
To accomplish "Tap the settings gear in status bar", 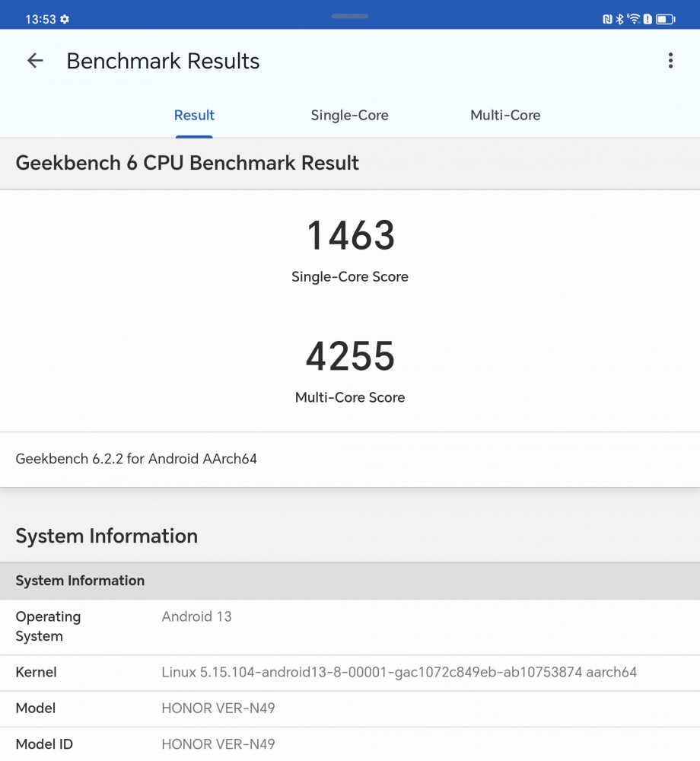I will coord(65,19).
